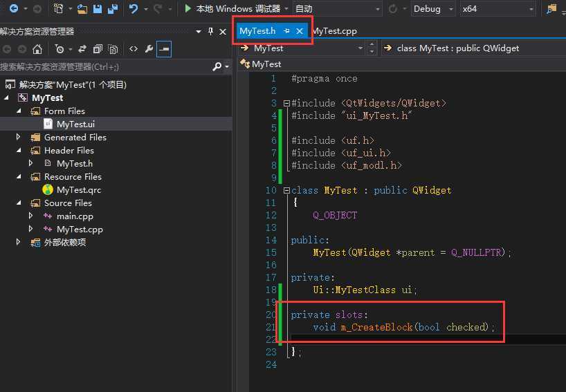Collapse the Form Files folder
The width and height of the screenshot is (566, 392).
point(19,111)
